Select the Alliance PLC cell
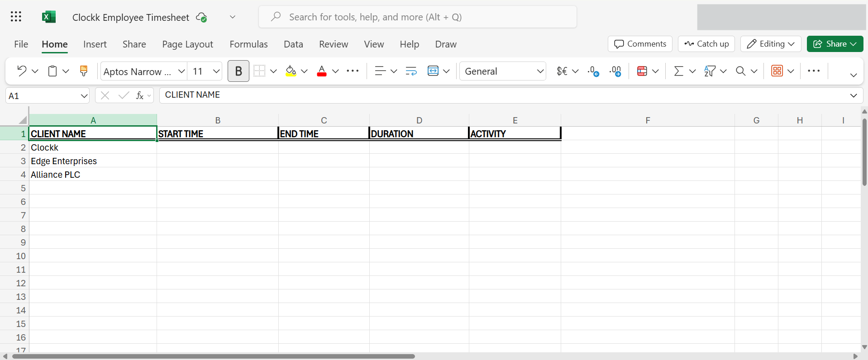868x360 pixels. (93, 175)
